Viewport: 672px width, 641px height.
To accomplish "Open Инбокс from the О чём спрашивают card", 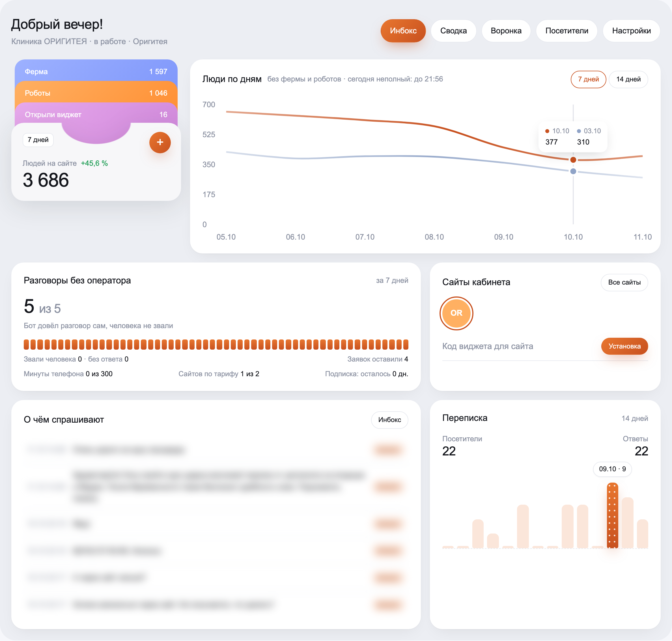I will (x=389, y=420).
